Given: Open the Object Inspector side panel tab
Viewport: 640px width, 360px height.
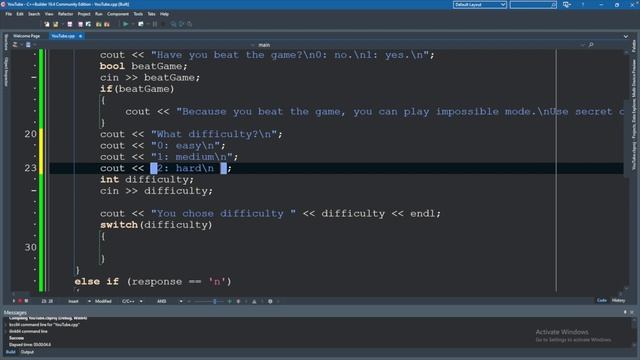Looking at the screenshot, I should tap(6, 71).
